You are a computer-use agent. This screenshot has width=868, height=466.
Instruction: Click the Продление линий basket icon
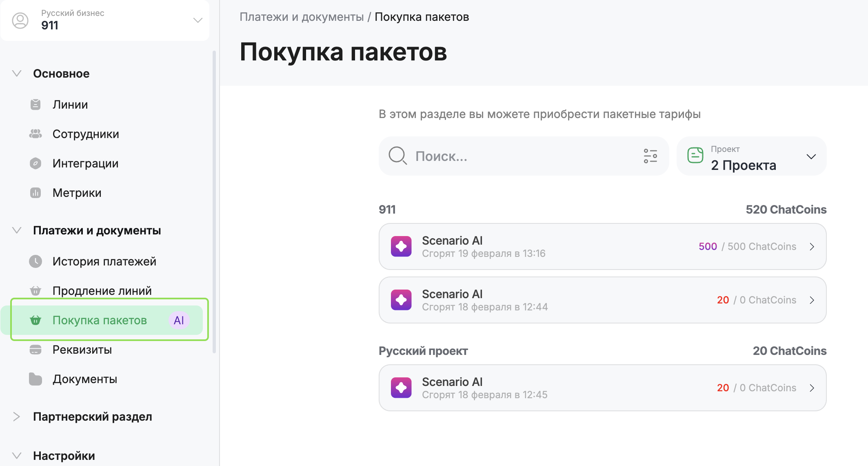[36, 291]
